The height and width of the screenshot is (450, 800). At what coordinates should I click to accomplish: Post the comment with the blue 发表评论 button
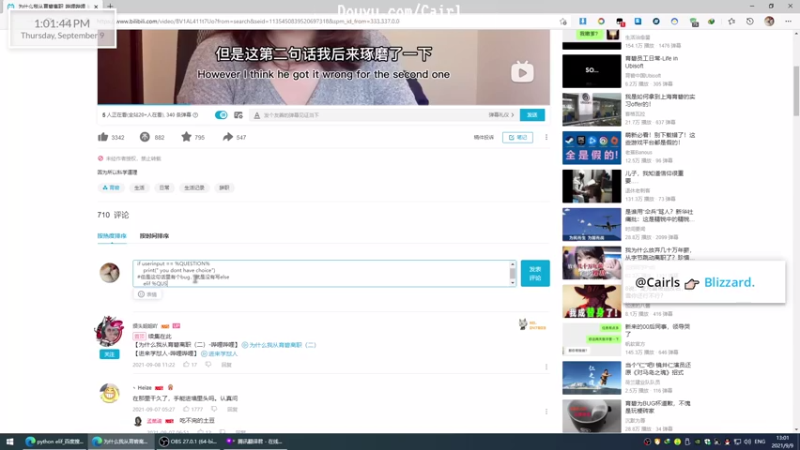pos(535,273)
